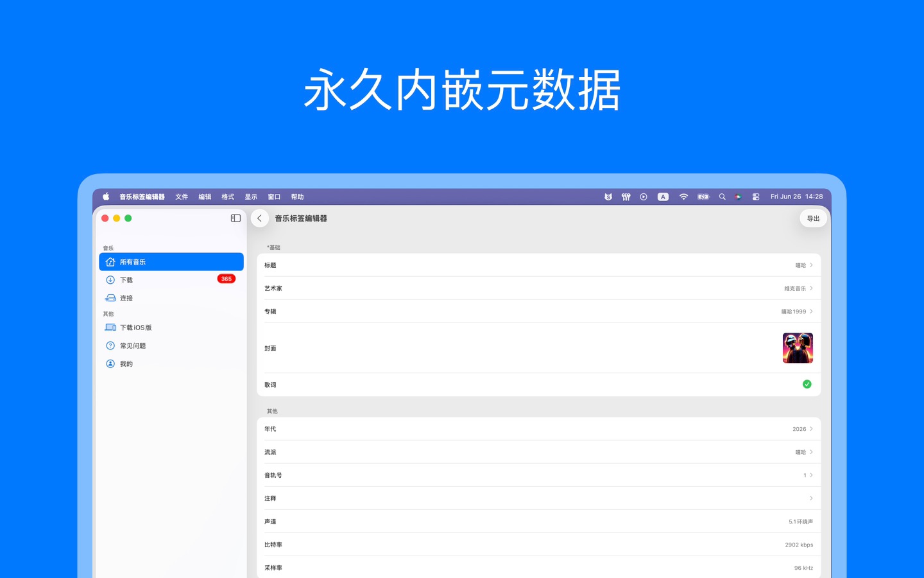This screenshot has height=578, width=924.
Task: Click the car icon beside 连接
Action: (x=110, y=298)
